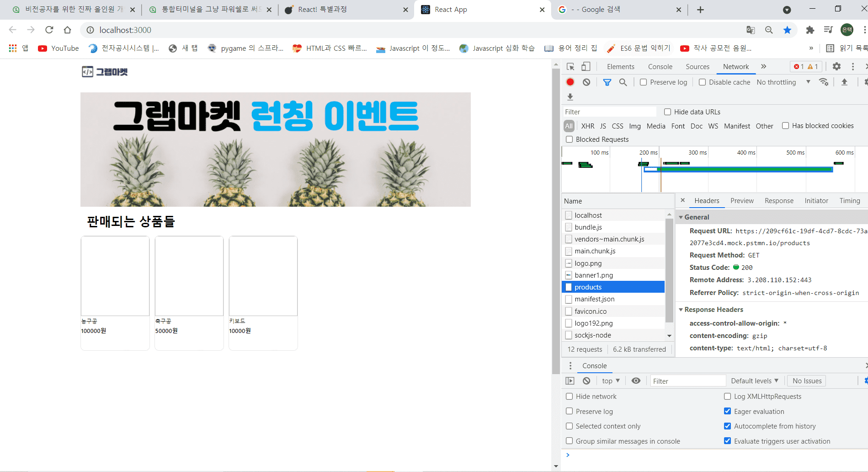The height and width of the screenshot is (472, 868).
Task: Open the tab search dropdown button
Action: 787,10
